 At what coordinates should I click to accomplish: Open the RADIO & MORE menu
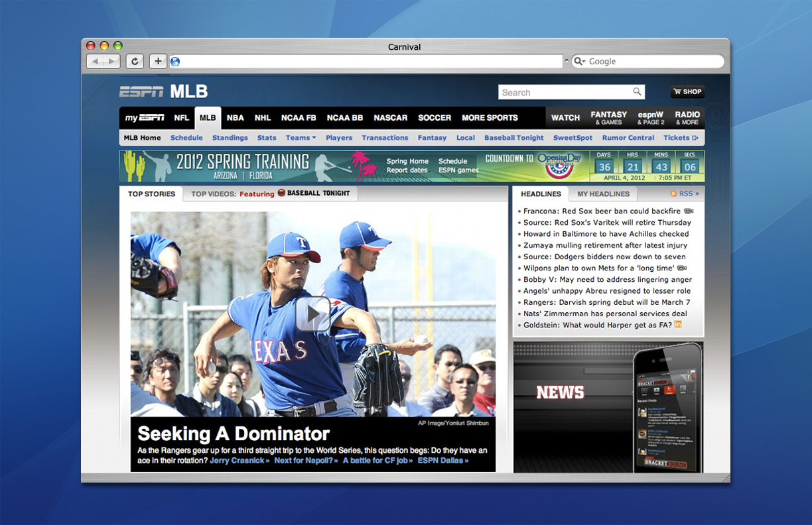[x=687, y=118]
